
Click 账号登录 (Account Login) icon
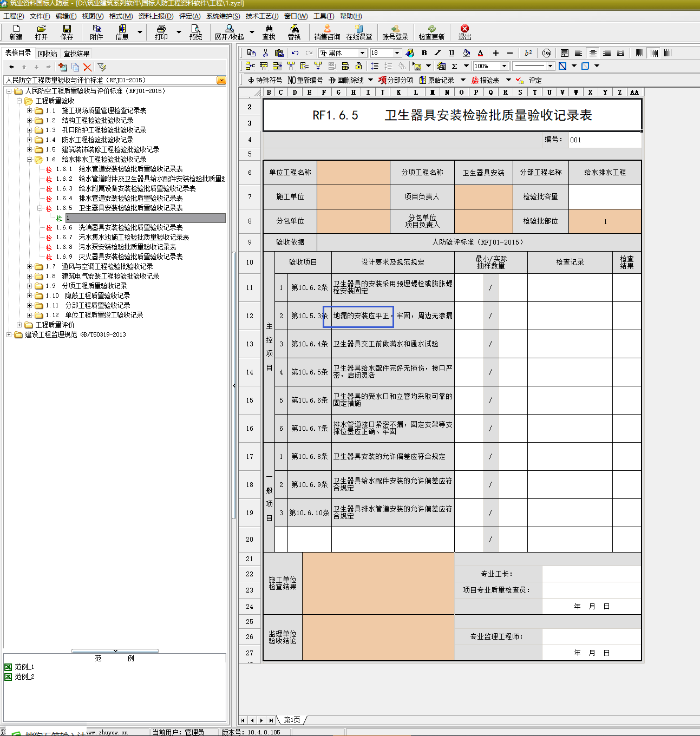pyautogui.click(x=395, y=32)
